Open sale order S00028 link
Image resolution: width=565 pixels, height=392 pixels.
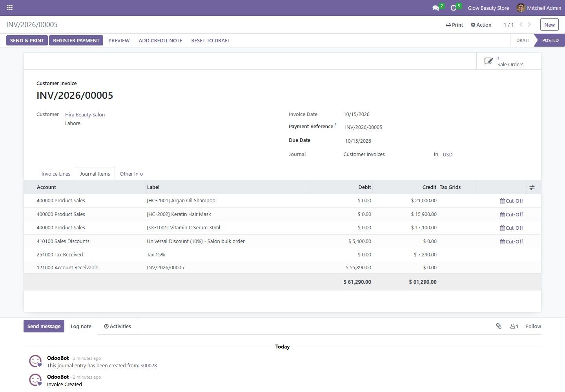click(x=149, y=365)
